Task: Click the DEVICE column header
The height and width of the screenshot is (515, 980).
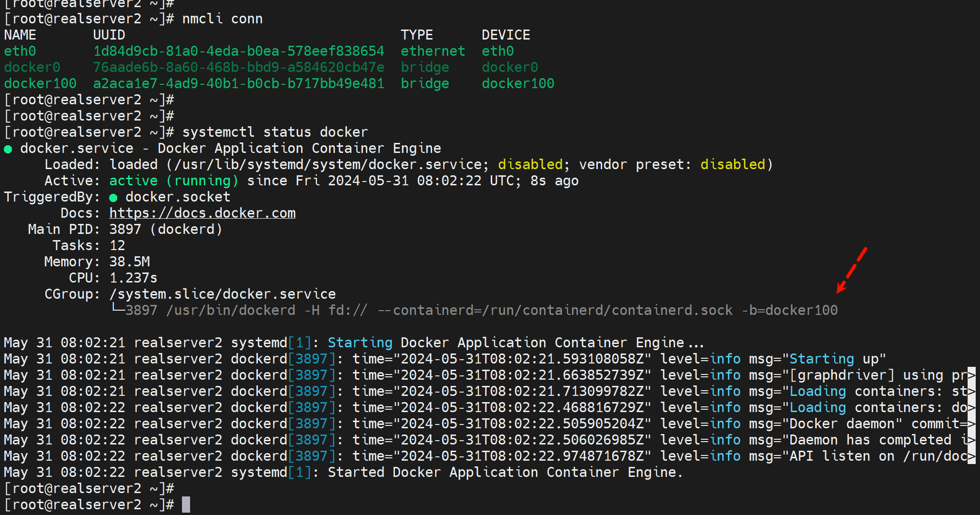Action: click(x=505, y=35)
